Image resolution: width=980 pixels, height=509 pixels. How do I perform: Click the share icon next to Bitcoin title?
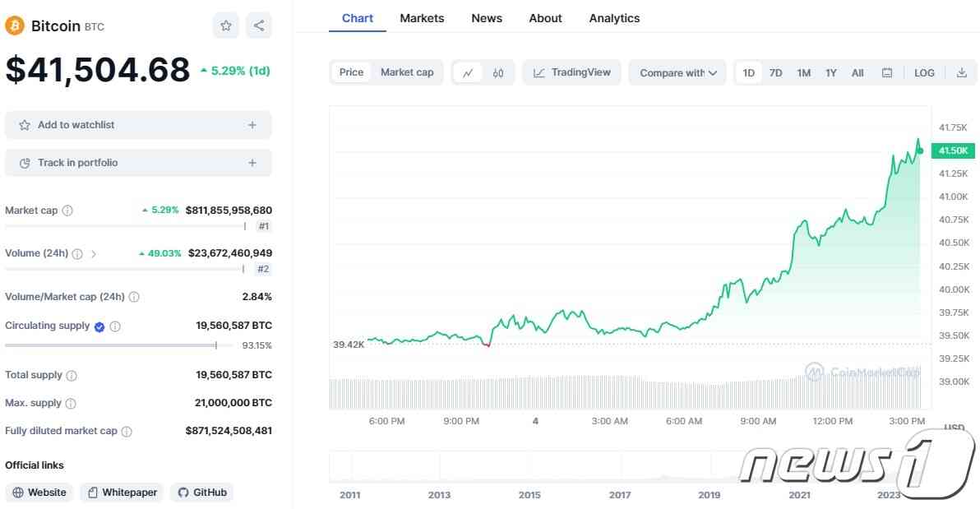(x=258, y=25)
